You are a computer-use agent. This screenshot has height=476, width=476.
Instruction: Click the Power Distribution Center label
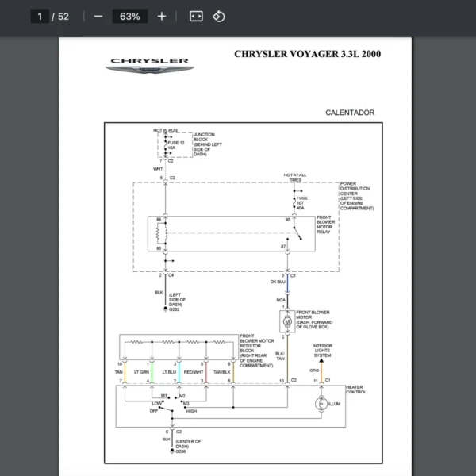(356, 195)
